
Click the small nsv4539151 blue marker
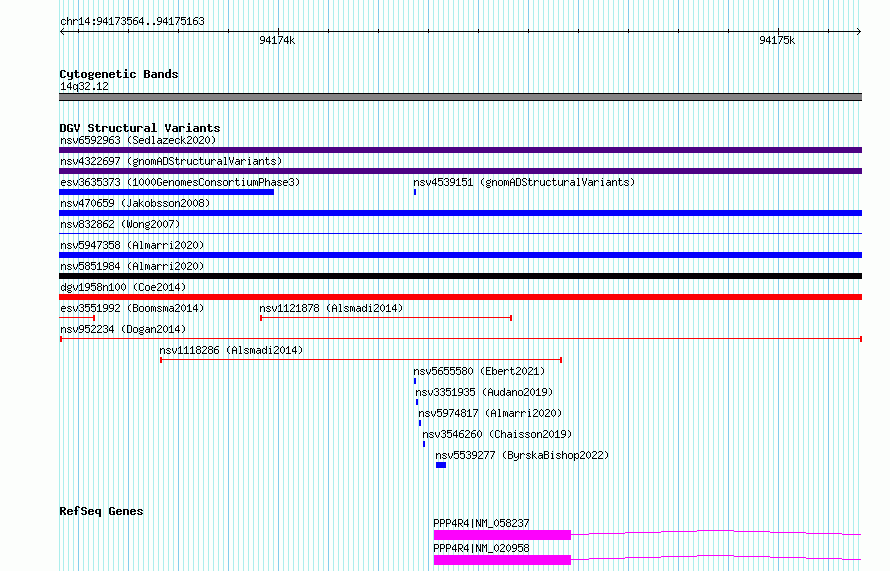pos(415,192)
